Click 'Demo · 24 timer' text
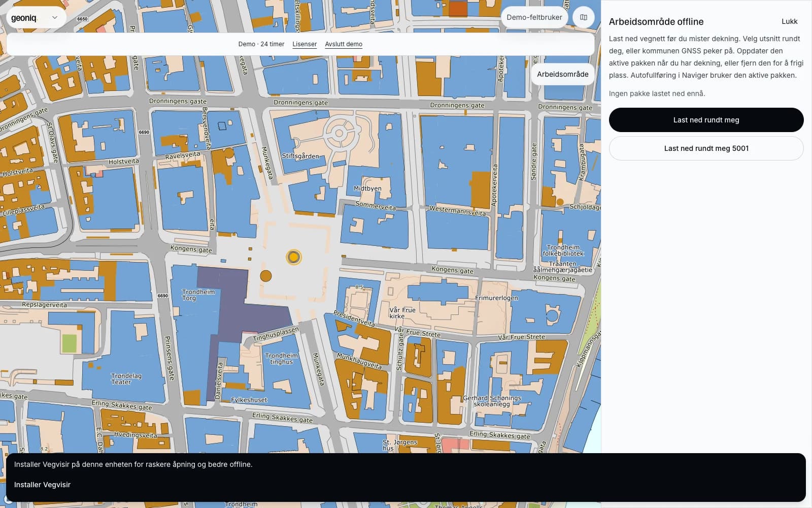 pos(261,44)
